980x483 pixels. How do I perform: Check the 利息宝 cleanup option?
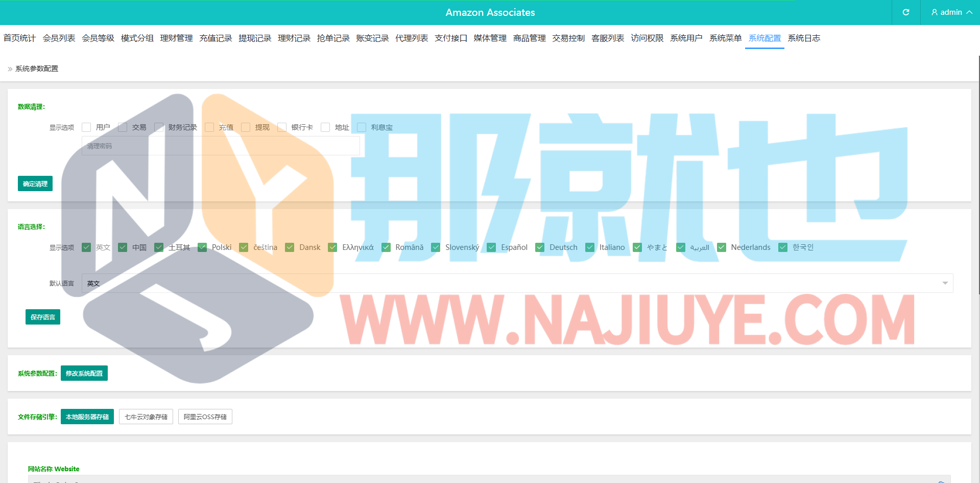tap(362, 127)
